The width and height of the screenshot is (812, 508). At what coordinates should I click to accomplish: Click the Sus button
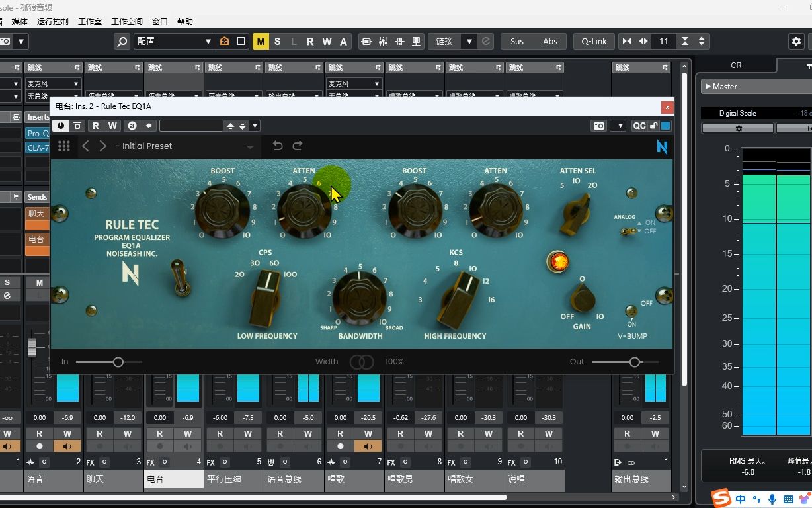pyautogui.click(x=517, y=41)
